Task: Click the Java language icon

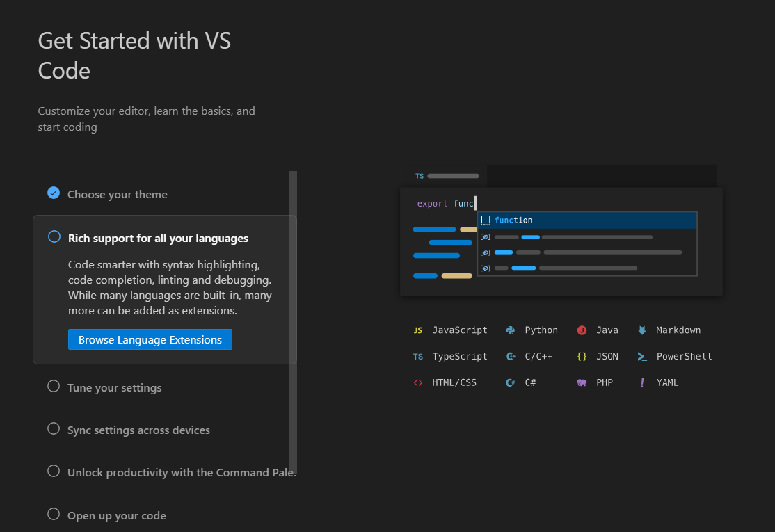Action: coord(582,330)
